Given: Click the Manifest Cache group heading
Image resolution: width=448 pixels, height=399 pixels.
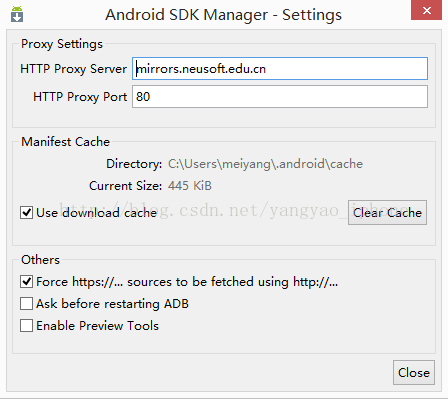Looking at the screenshot, I should point(66,142).
